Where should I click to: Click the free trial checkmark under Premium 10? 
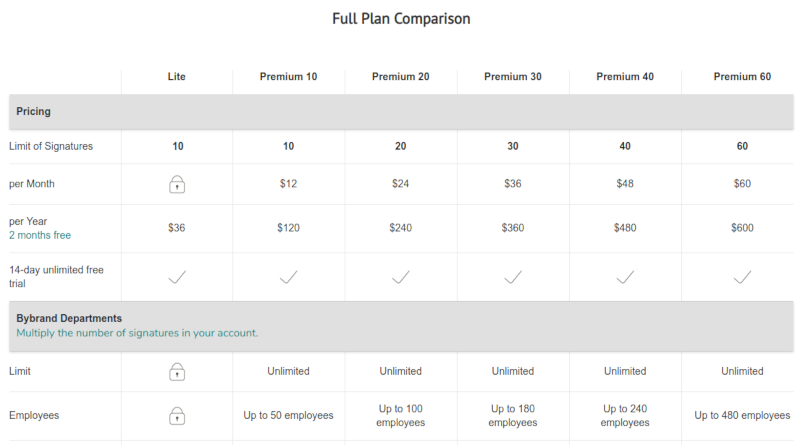click(x=288, y=277)
